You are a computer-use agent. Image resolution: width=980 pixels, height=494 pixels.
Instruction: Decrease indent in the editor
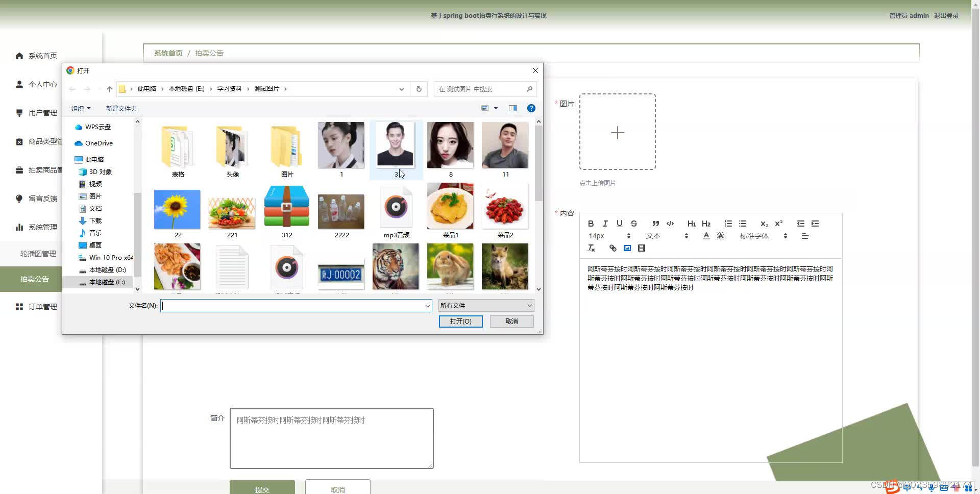(x=800, y=224)
